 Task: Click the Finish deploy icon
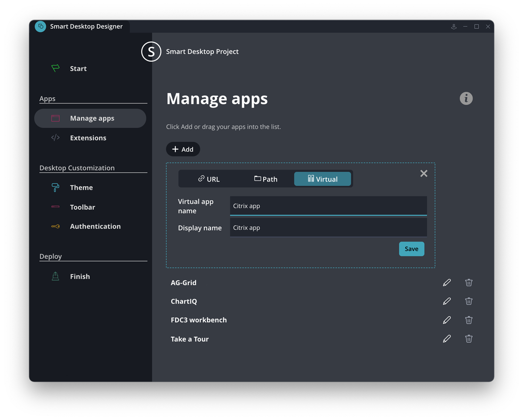click(55, 276)
